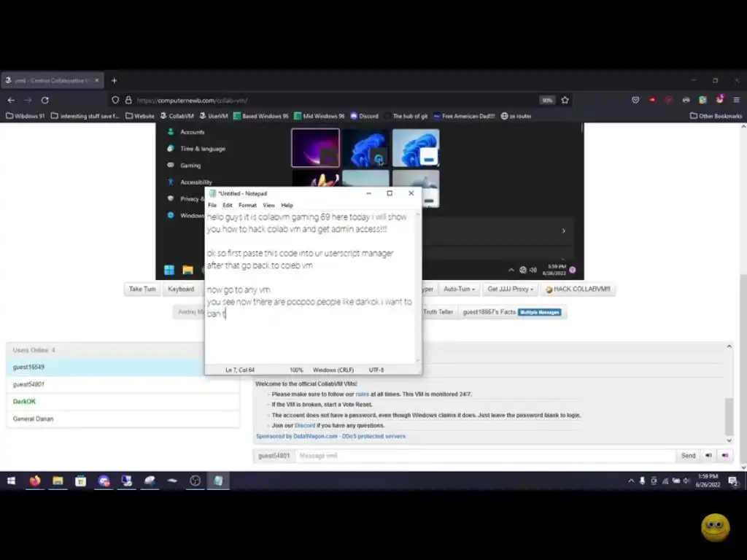
Task: Select user DarkOK in the list
Action: pos(123,402)
